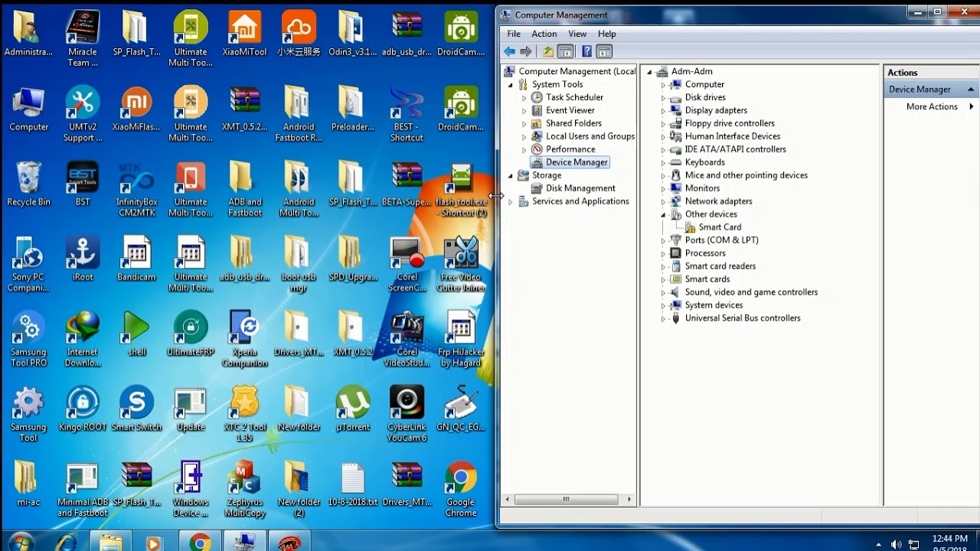Expand Ports (COM & LPT) category
This screenshot has height=551, width=980.
point(663,241)
